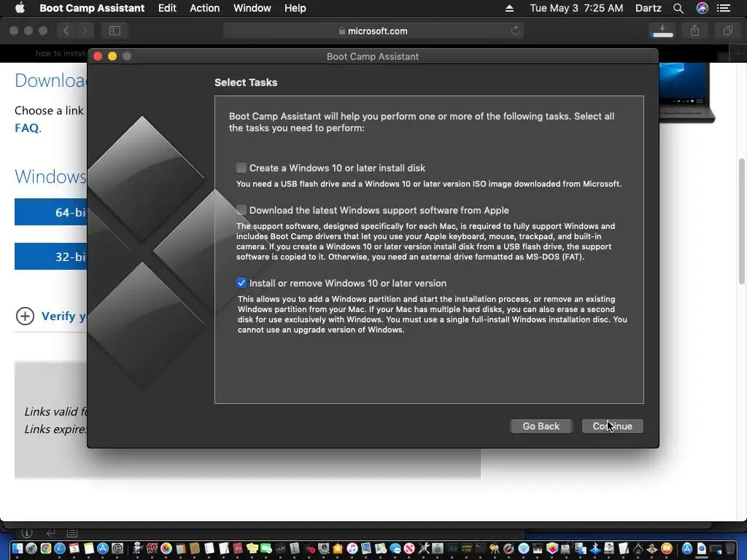747x560 pixels.
Task: Open the Apple menu
Action: coord(20,8)
